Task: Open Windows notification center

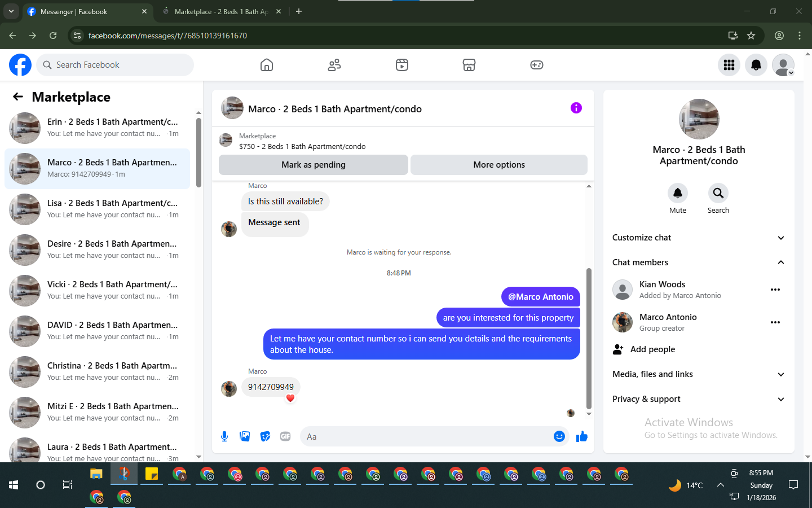Action: 793,485
